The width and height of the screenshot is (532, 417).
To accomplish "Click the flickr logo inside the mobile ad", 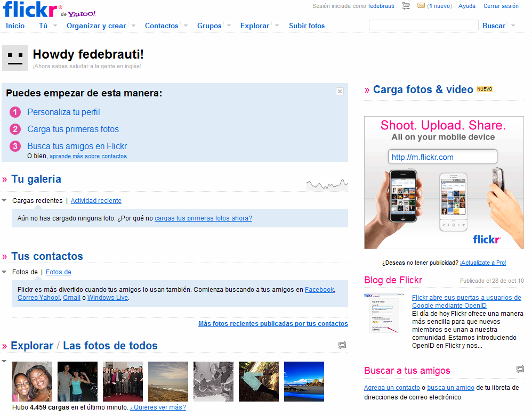I will [486, 240].
